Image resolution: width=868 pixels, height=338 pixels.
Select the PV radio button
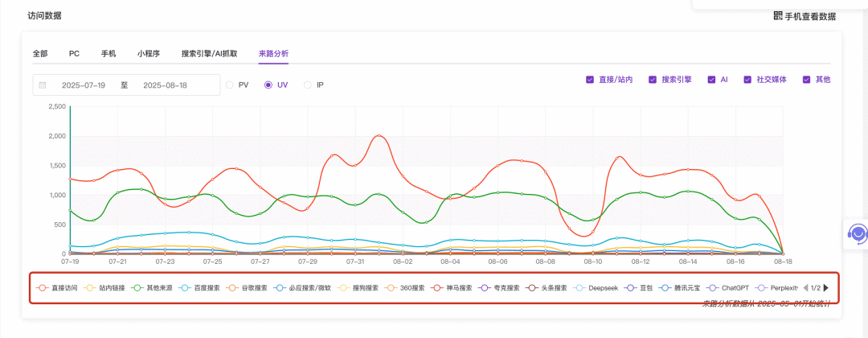click(x=231, y=84)
